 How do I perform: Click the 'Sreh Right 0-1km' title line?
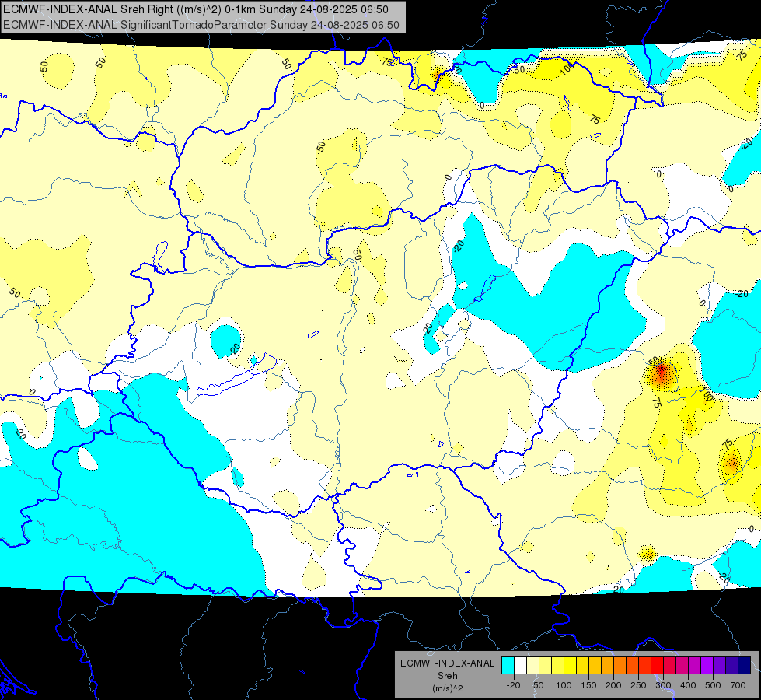[x=196, y=9]
